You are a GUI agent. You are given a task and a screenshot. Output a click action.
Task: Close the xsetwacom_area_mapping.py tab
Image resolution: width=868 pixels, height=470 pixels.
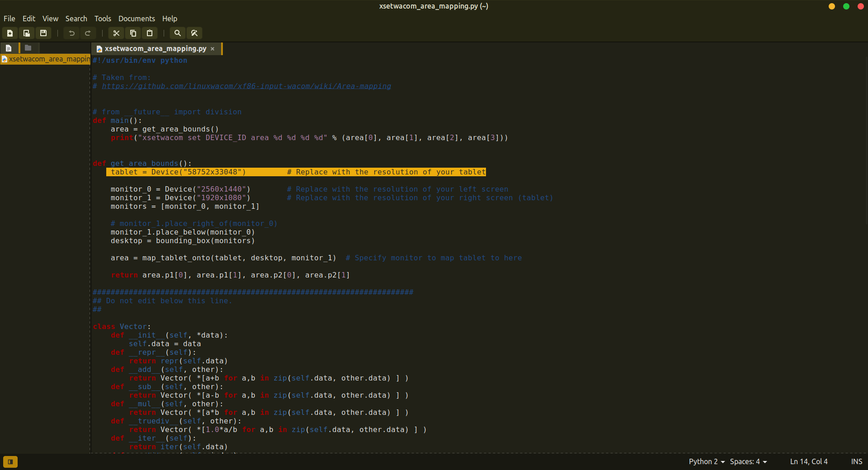(212, 49)
